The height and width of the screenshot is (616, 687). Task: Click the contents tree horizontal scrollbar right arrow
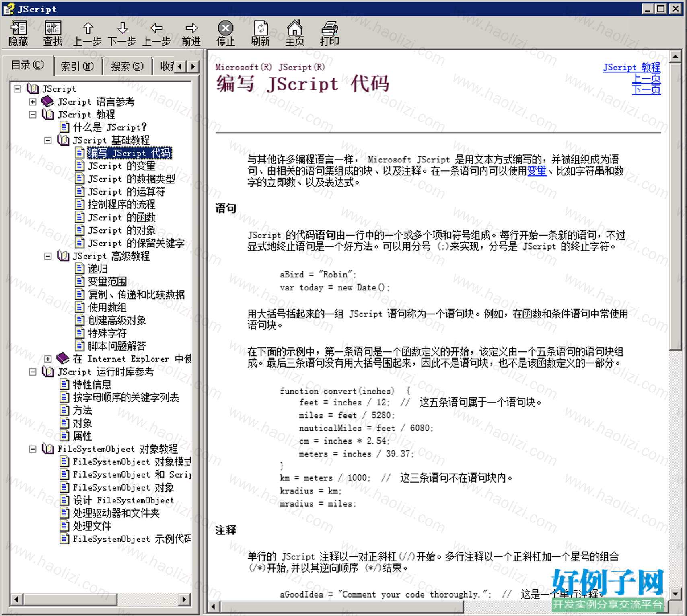pos(184,600)
